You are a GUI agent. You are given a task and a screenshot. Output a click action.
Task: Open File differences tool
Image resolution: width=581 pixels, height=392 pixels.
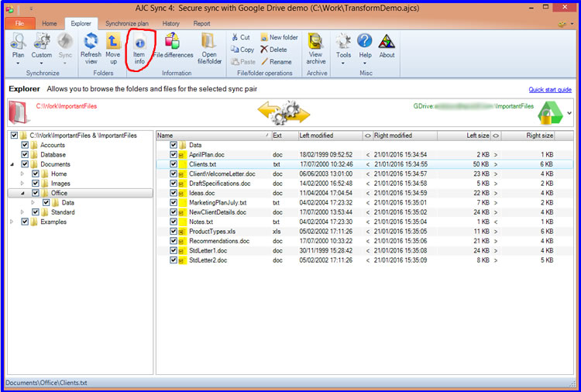point(173,46)
